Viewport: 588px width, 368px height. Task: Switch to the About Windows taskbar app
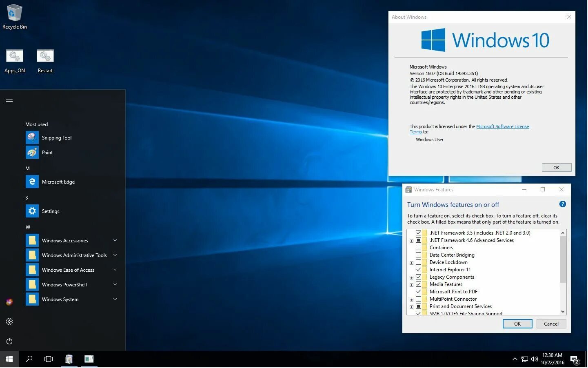pyautogui.click(x=89, y=359)
